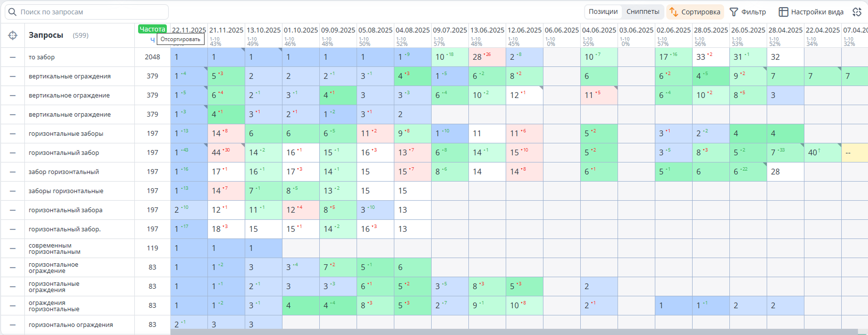Click the icon right of Настройки вида
Viewport: 868px width, 335px height.
[x=857, y=12]
